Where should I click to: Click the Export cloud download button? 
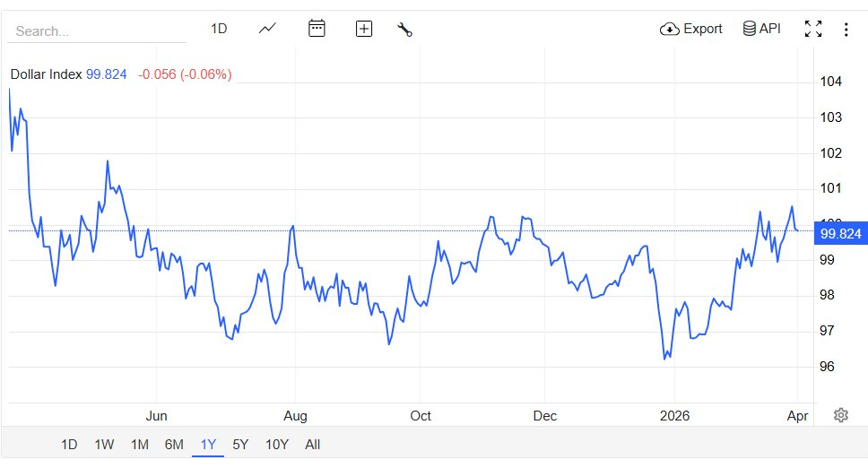[690, 29]
